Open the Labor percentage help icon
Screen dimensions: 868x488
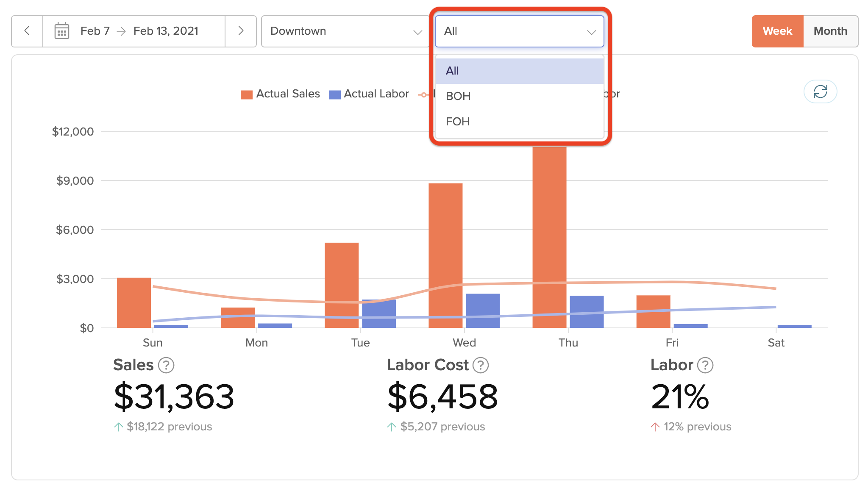pyautogui.click(x=705, y=365)
